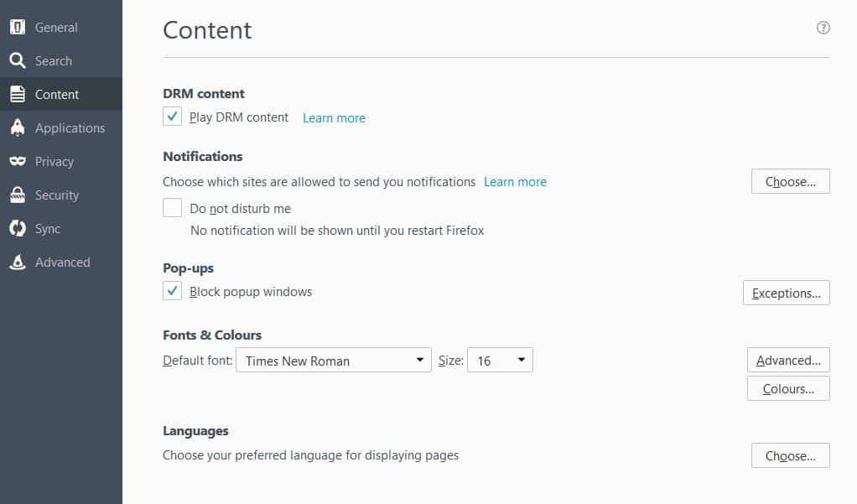Screen dimensions: 857x504
Task: Open the help question mark icon
Action: tap(823, 28)
